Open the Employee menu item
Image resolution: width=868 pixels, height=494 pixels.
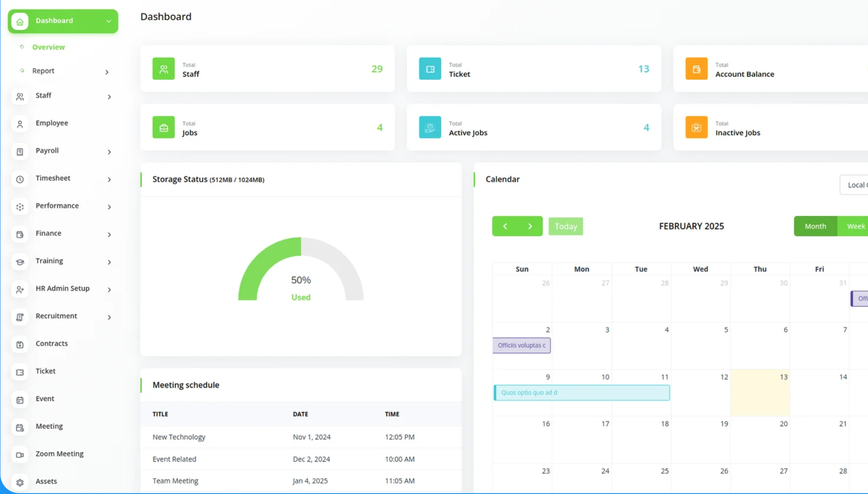(52, 123)
